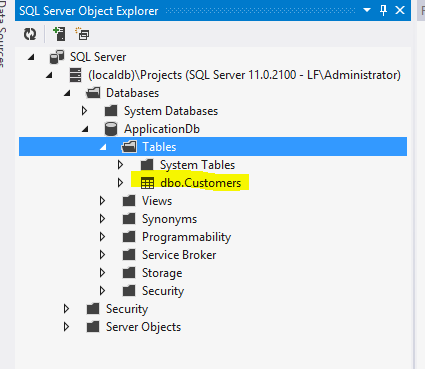Expand the System Databases node
The image size is (425, 369).
tap(85, 111)
